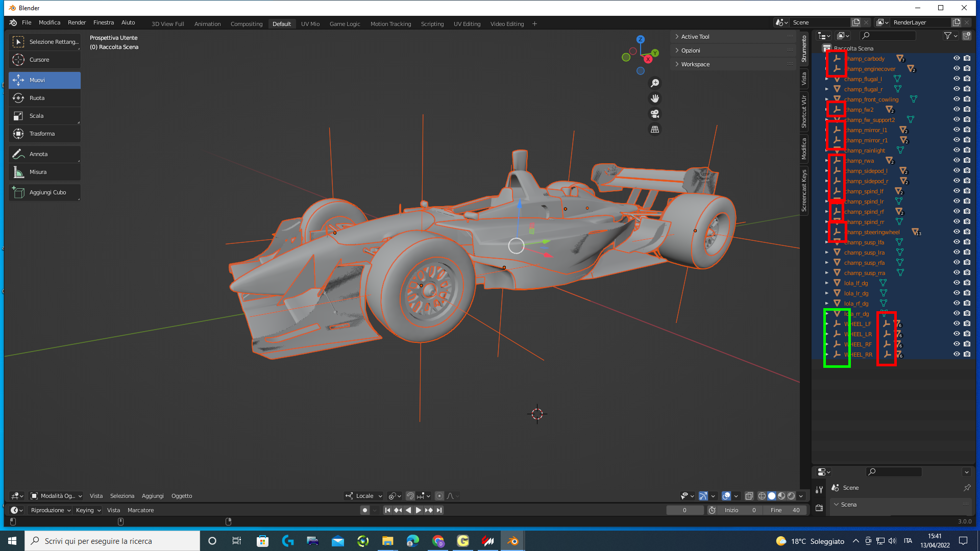Select the Cursore tool

44,60
